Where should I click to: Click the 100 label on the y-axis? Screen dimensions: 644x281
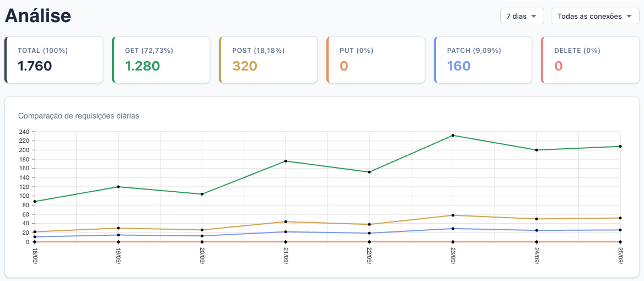tap(24, 196)
